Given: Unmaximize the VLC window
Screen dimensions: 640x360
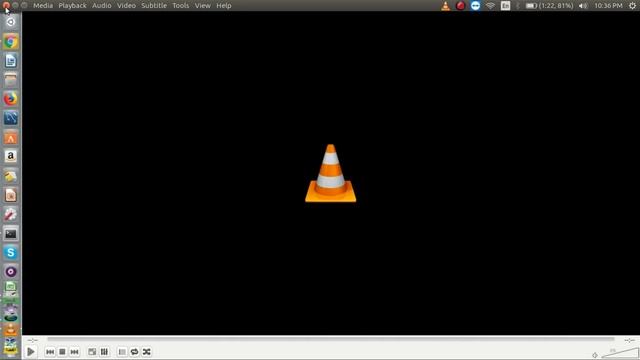Looking at the screenshot, I should click(x=24, y=5).
